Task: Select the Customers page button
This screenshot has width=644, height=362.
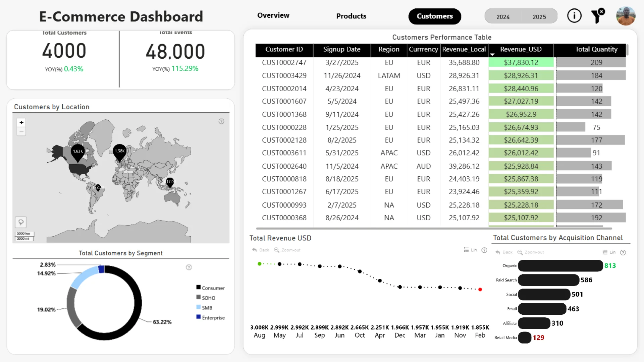Action: click(435, 16)
